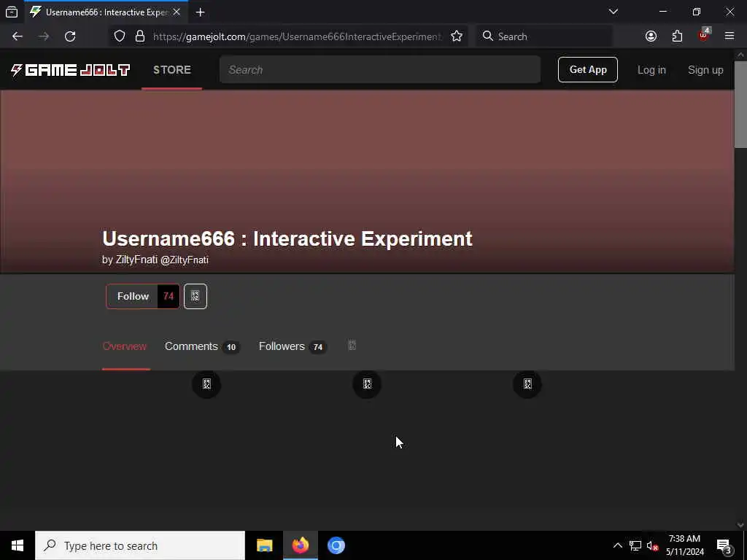Image resolution: width=747 pixels, height=560 pixels.
Task: Switch to the Followers tab
Action: [292, 346]
